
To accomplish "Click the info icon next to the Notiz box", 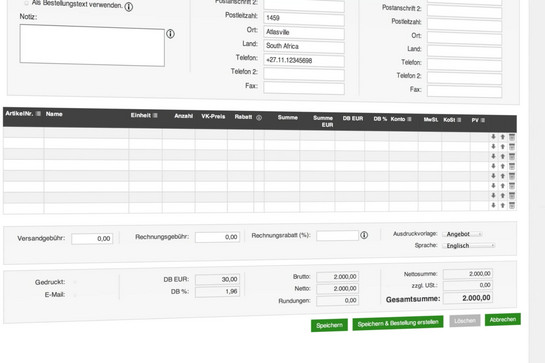I will [x=170, y=34].
